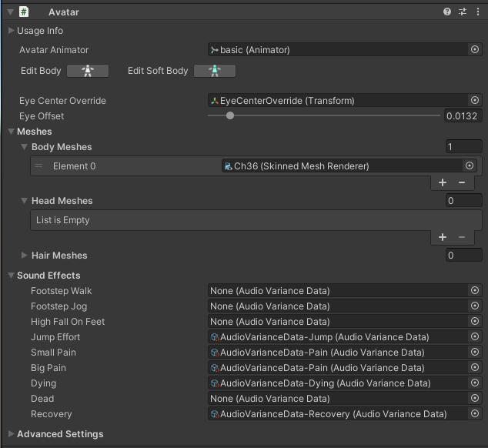Open object picker for Footstep Walk sound
488x448 pixels.
(x=475, y=291)
